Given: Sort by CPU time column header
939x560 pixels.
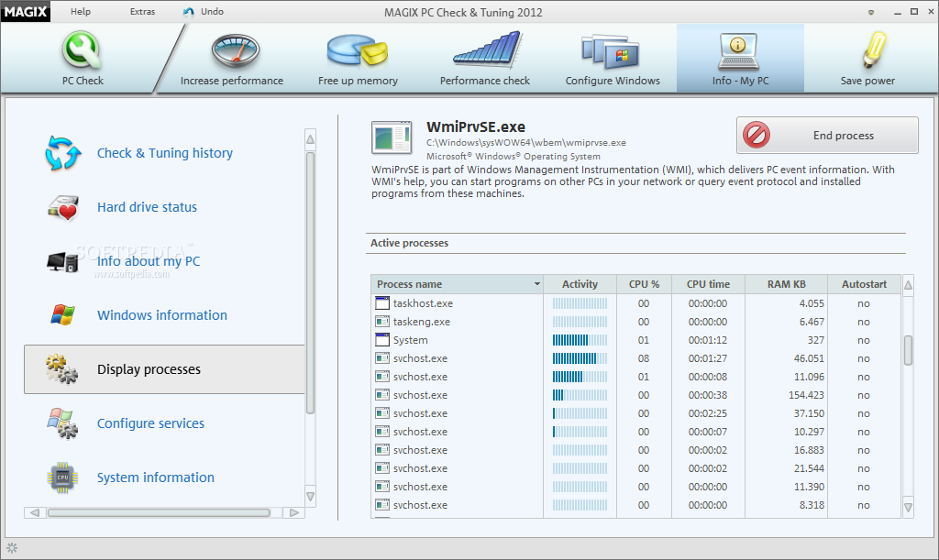Looking at the screenshot, I should pyautogui.click(x=708, y=284).
